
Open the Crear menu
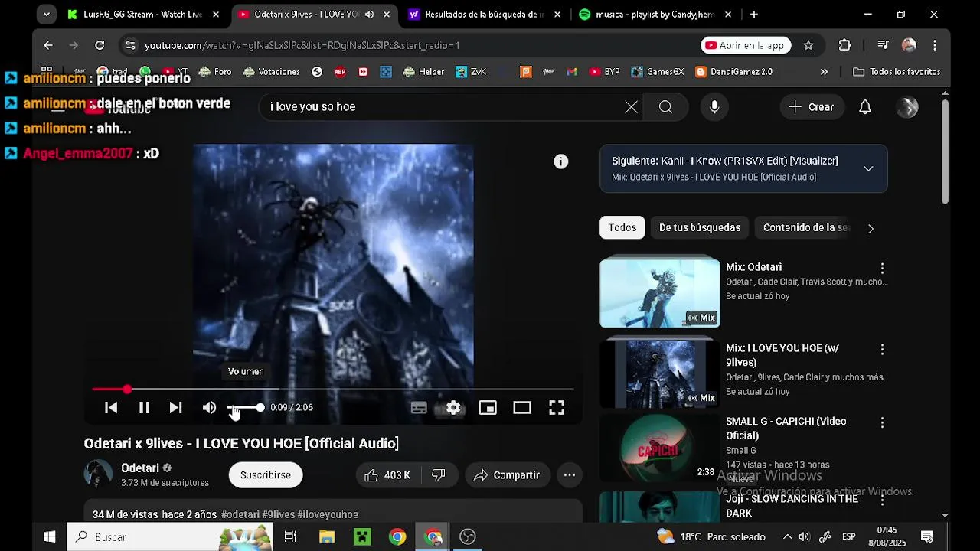(812, 107)
